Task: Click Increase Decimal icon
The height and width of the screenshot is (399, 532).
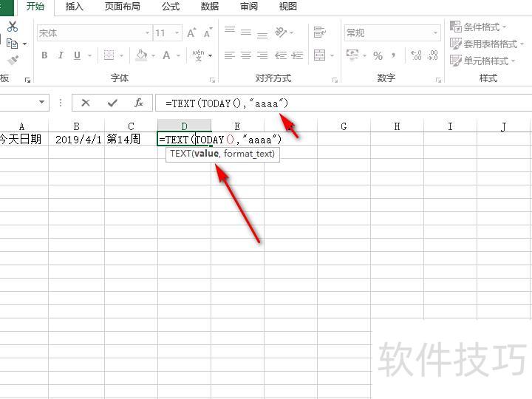Action: pyautogui.click(x=416, y=55)
